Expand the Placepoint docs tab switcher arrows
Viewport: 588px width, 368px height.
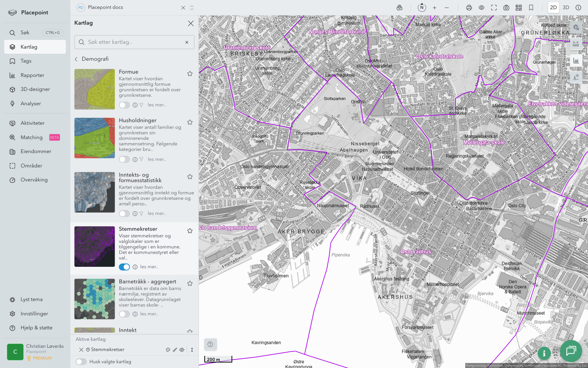click(192, 8)
